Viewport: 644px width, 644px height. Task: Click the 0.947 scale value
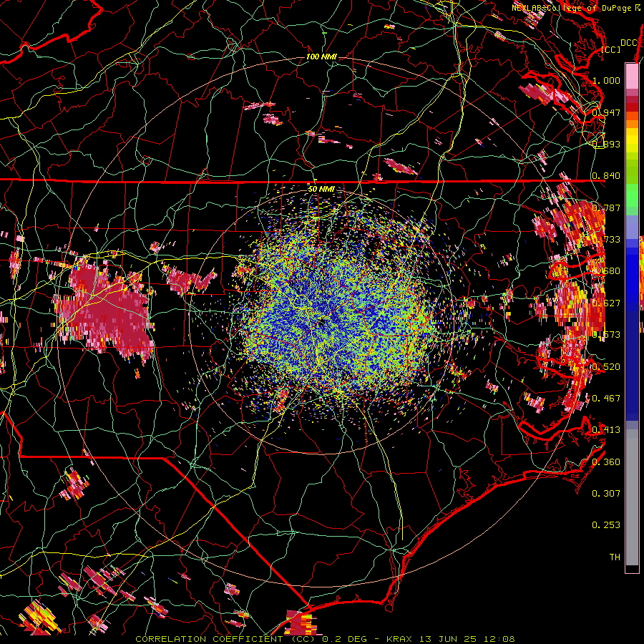pyautogui.click(x=606, y=112)
